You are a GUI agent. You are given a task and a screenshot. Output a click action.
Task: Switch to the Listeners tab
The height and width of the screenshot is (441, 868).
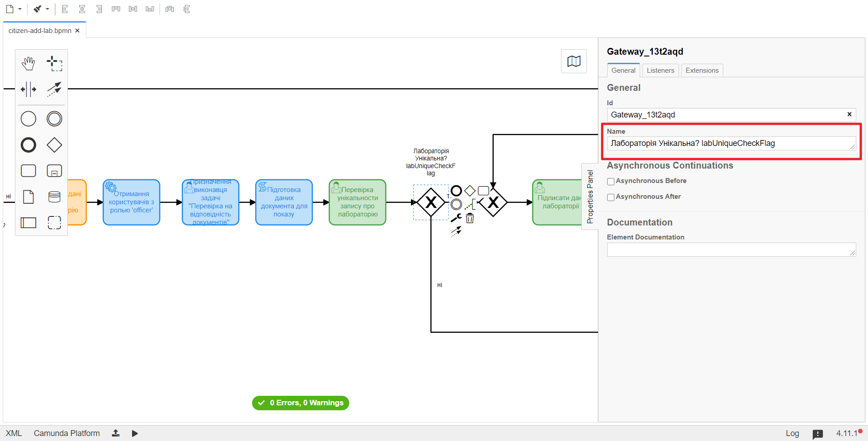click(660, 70)
